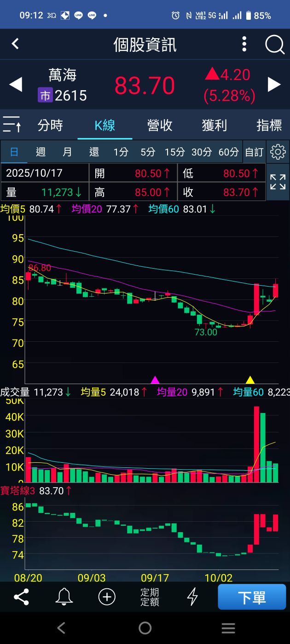The height and width of the screenshot is (644, 290).
Task: Tap the 量 11,273 volume cell
Action: [x=45, y=192]
